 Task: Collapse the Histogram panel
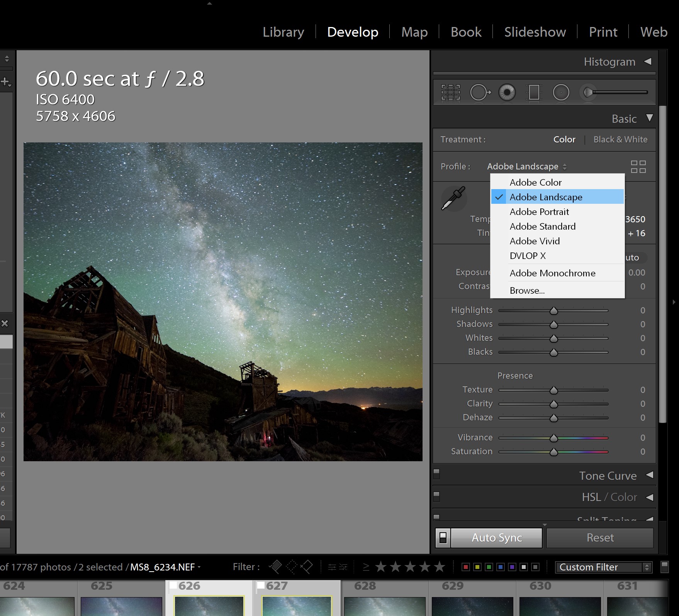pyautogui.click(x=648, y=62)
